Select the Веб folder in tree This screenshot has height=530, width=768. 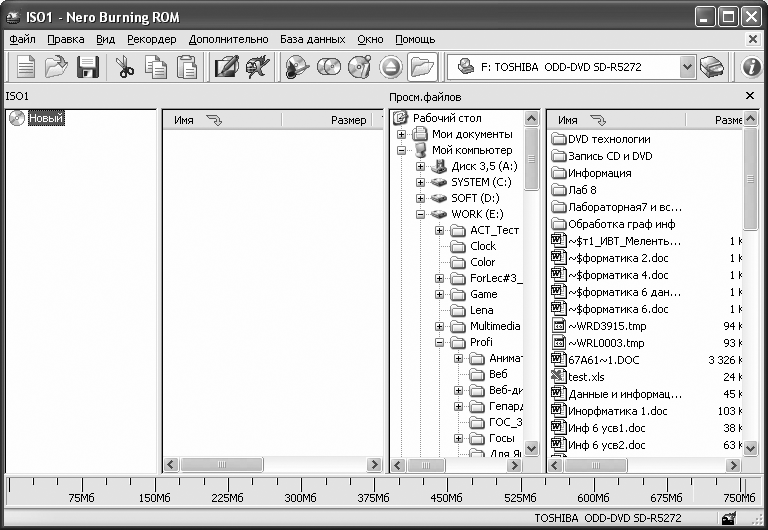(498, 374)
